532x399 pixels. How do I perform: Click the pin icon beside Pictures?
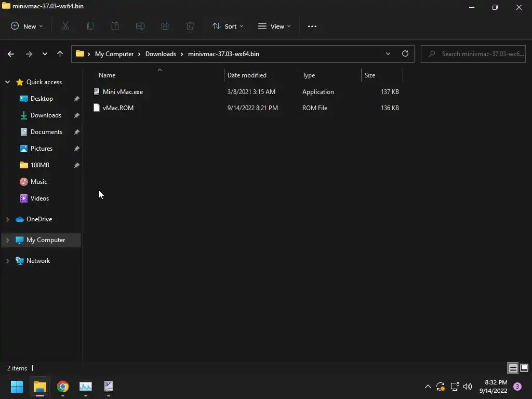pos(77,149)
